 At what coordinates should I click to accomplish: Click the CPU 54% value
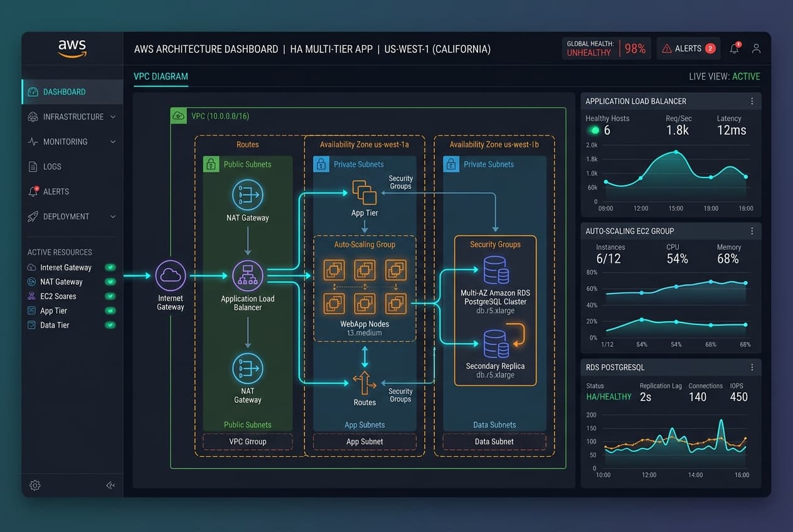click(678, 259)
